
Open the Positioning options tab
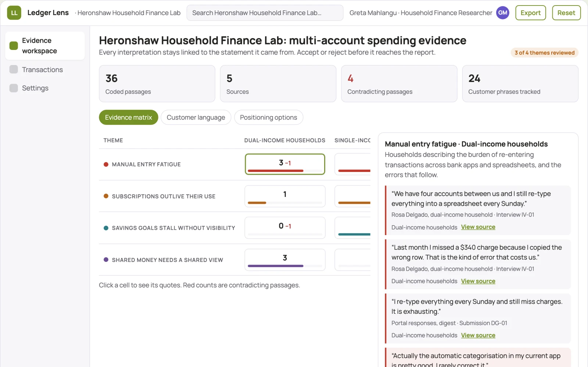268,117
